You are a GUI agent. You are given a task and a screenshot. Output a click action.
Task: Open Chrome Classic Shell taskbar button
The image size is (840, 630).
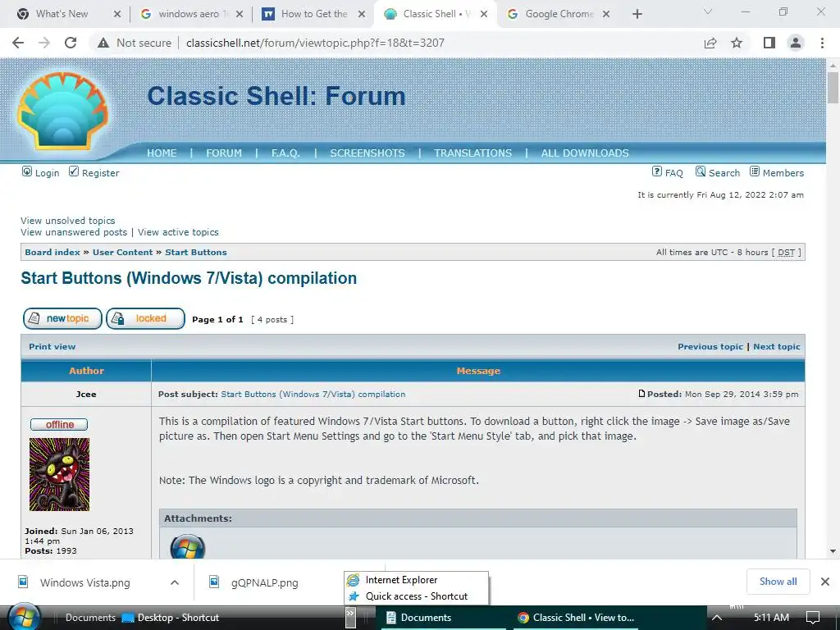coord(576,618)
